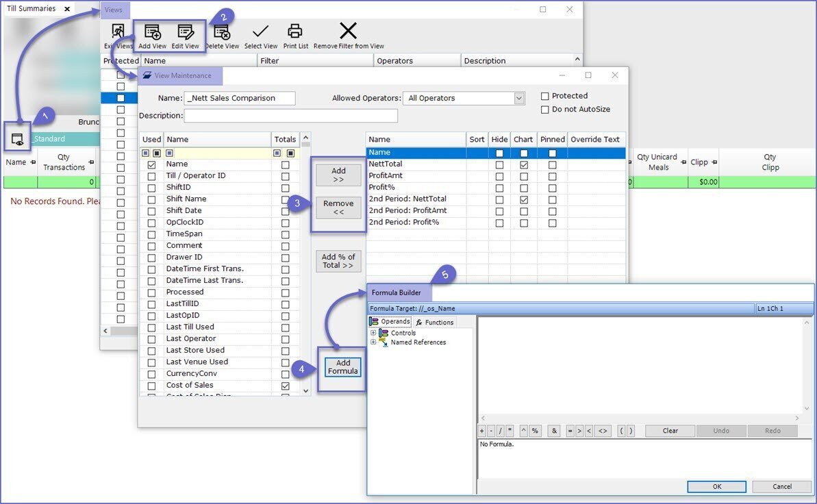Screen dimensions: 817x504
Task: Click the Print List printer icon
Action: coord(295,32)
